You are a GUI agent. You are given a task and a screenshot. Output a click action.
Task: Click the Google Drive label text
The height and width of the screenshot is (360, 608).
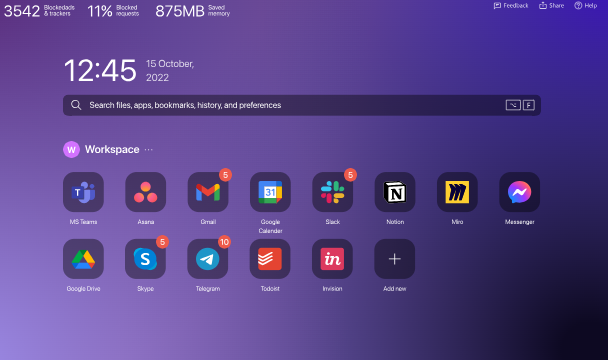pos(83,289)
